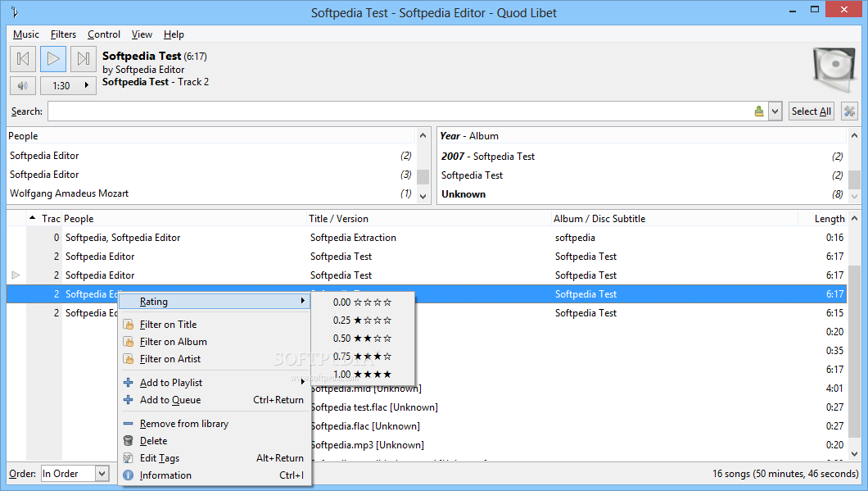The height and width of the screenshot is (491, 868).
Task: Set rating to 0.00 stars
Action: tap(362, 302)
